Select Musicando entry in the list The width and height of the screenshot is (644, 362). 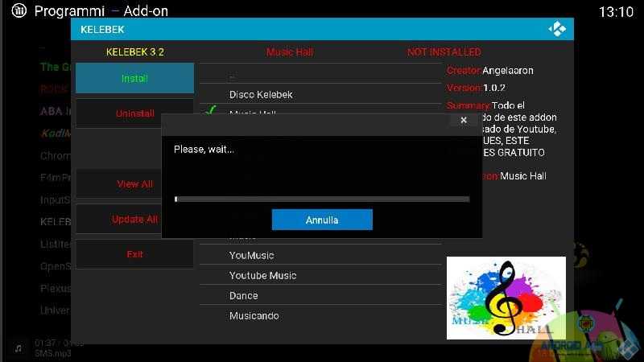coord(320,315)
